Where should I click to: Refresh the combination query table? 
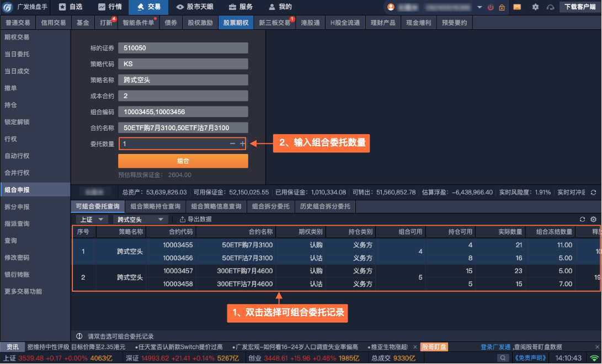[x=583, y=219]
